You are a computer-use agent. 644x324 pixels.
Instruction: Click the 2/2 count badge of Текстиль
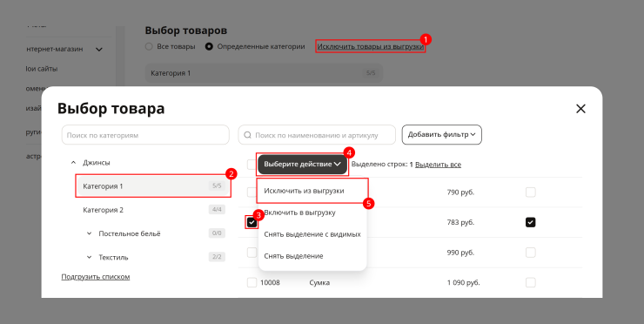217,257
